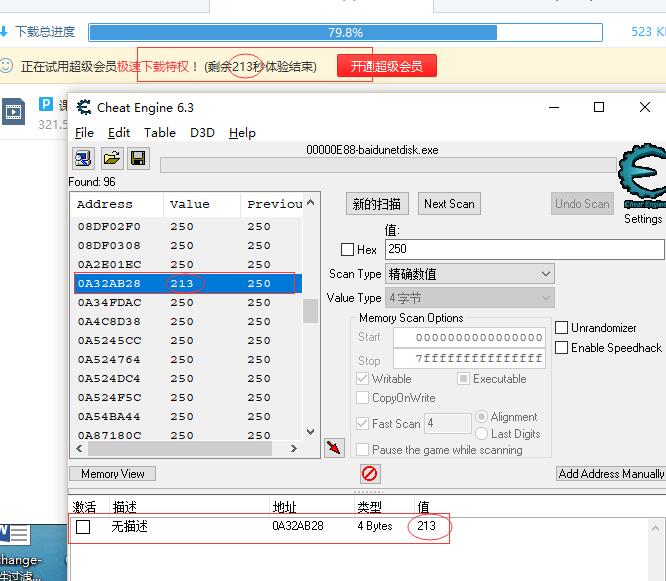The height and width of the screenshot is (581, 666).
Task: Click the red clear address list icon
Action: click(369, 473)
